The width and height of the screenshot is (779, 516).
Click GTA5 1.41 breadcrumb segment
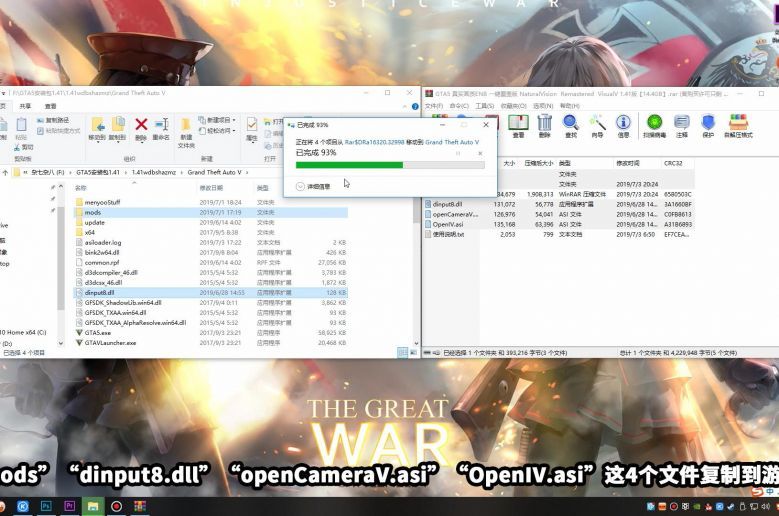point(98,172)
